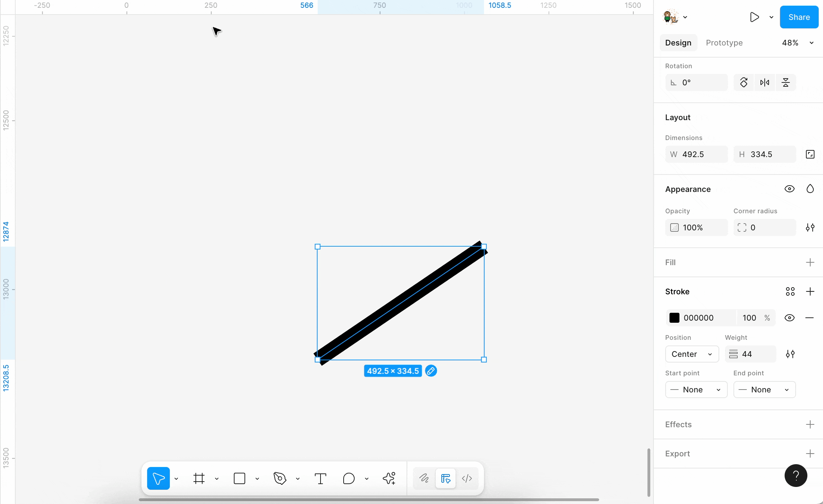Select the Comment tool
Screen dimensions: 823x504
tap(349, 478)
